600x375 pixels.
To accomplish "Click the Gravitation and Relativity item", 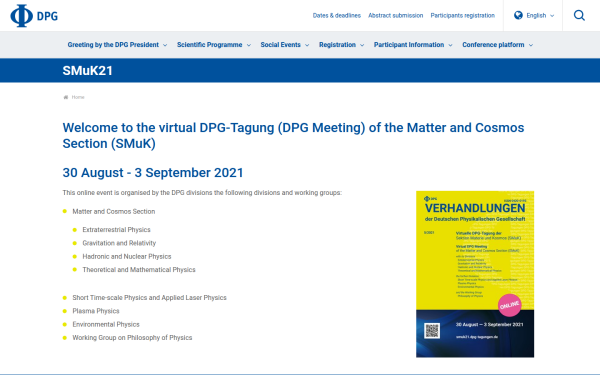I will pyautogui.click(x=119, y=243).
